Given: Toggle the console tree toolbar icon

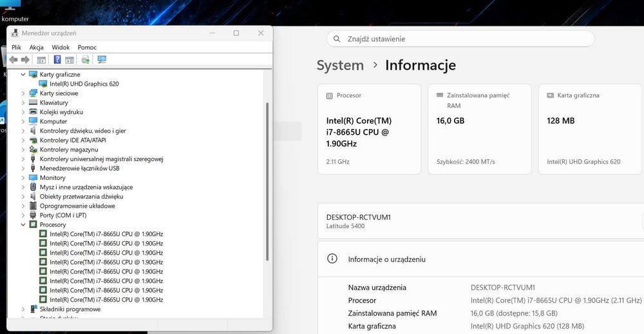Looking at the screenshot, I should click(41, 59).
